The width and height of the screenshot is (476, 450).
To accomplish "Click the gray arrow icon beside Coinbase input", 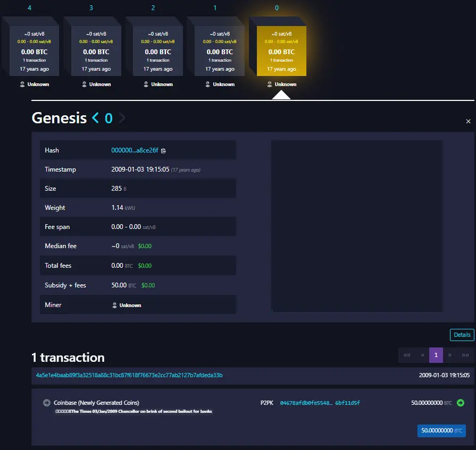I will [x=47, y=403].
